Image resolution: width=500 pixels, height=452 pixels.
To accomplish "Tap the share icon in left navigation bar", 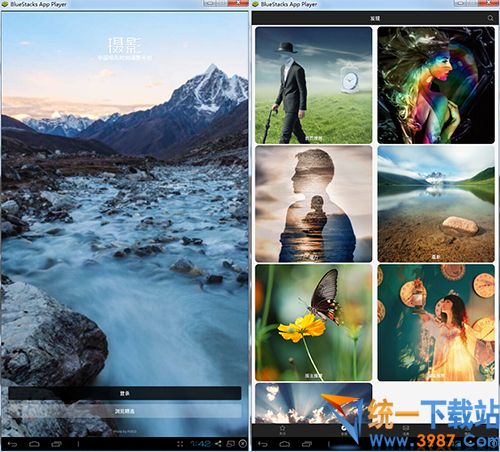I will click(218, 443).
